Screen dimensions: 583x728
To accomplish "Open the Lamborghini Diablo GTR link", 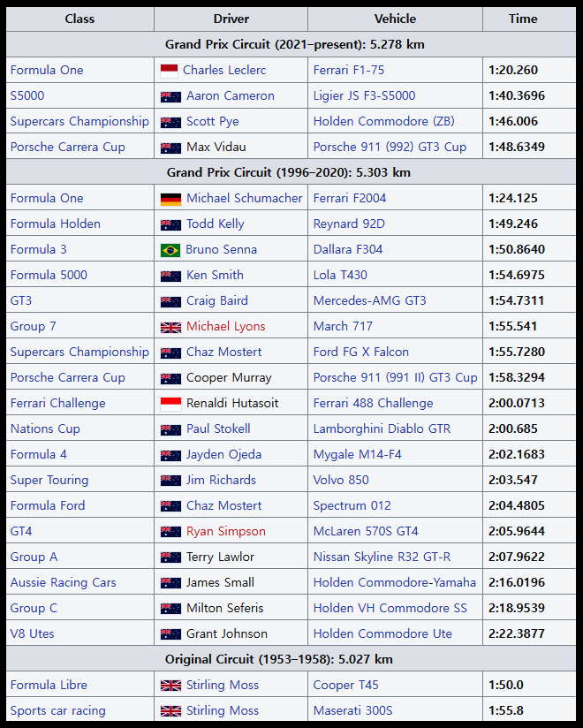I will (382, 428).
